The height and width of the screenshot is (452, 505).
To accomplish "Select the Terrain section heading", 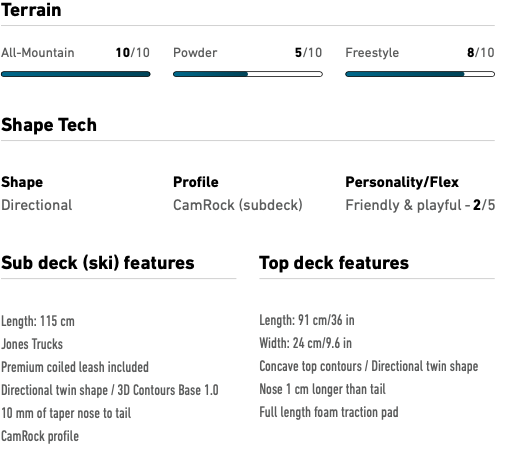I will [x=31, y=10].
